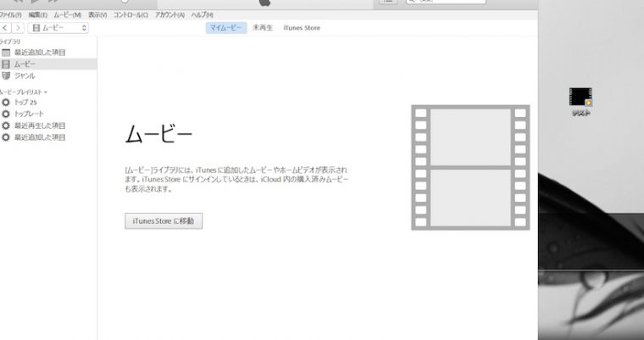Open the ムービー media type dropdown
Image resolution: width=644 pixels, height=340 pixels.
(x=58, y=28)
